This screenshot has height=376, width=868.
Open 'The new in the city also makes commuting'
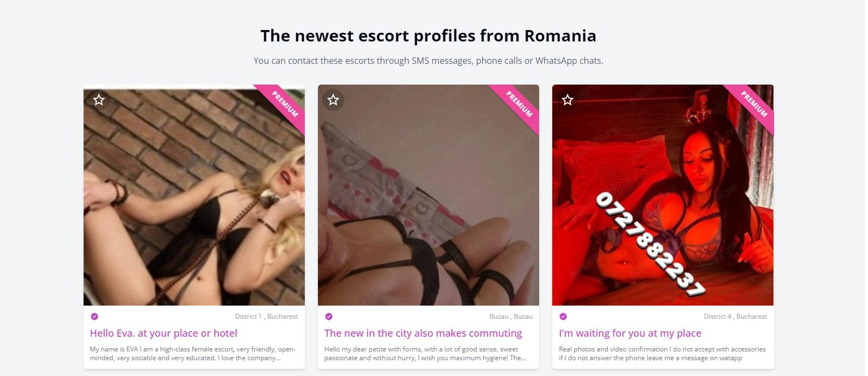pyautogui.click(x=423, y=333)
